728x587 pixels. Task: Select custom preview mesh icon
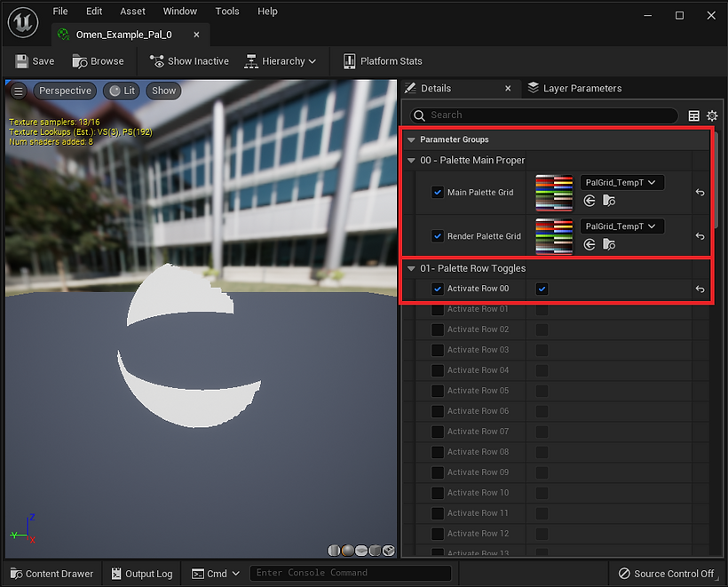tap(389, 551)
